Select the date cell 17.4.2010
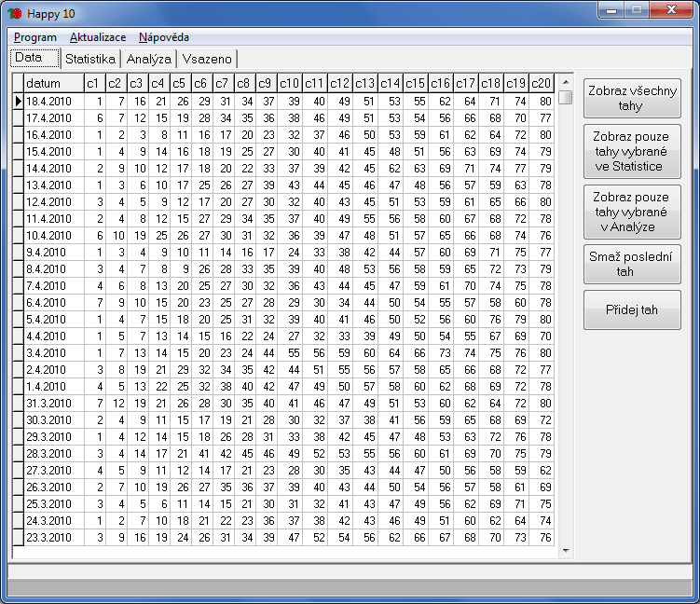 pos(54,118)
